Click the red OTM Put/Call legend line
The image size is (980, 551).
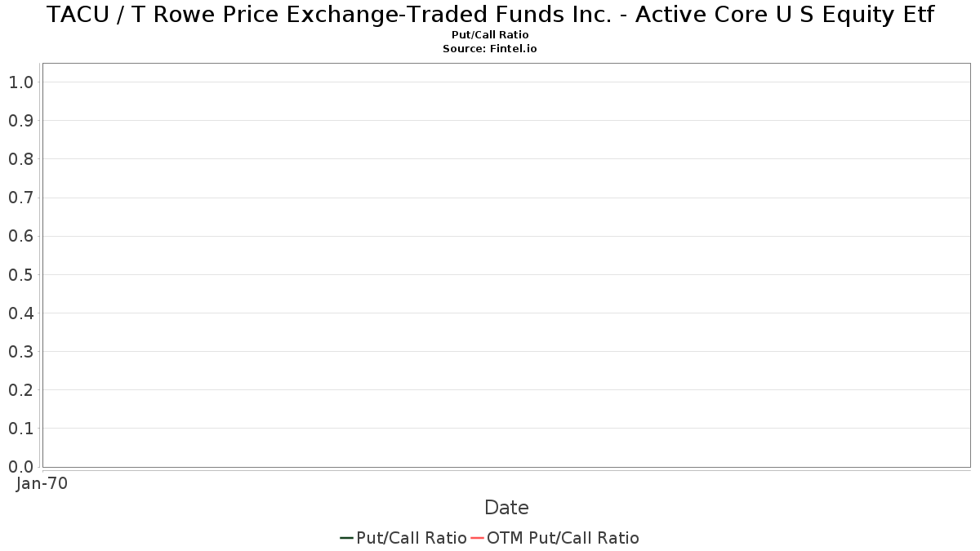[477, 538]
